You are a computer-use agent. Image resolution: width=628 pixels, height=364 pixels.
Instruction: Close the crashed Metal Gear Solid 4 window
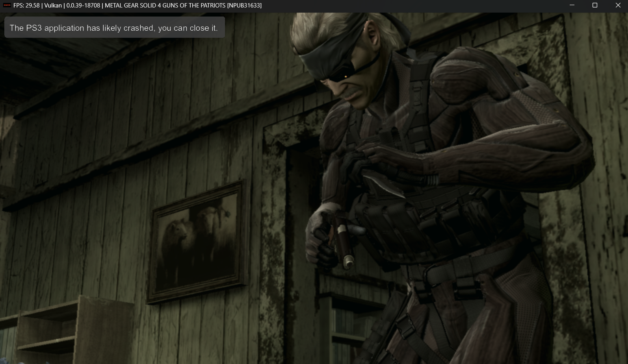coord(618,5)
